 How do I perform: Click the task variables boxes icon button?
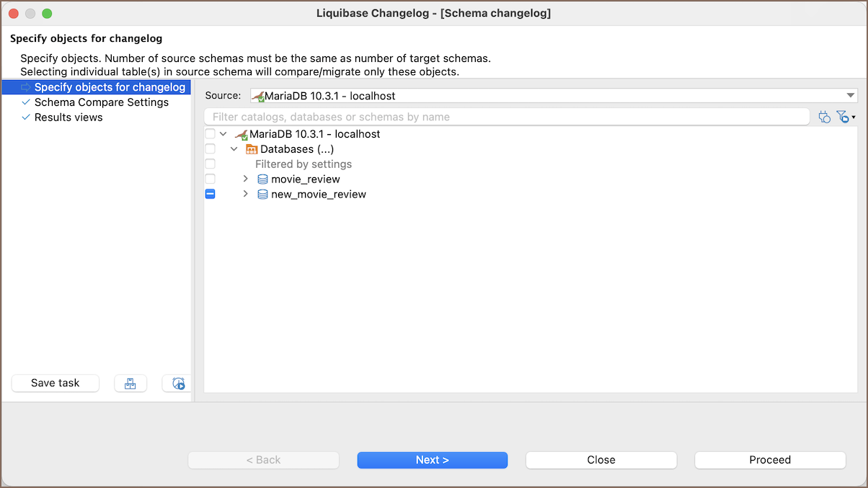tap(130, 383)
